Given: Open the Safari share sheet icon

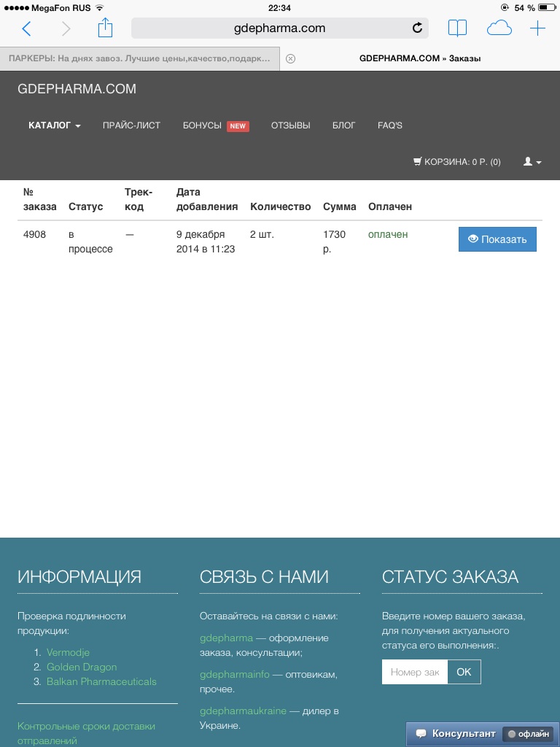Looking at the screenshot, I should coord(106,28).
